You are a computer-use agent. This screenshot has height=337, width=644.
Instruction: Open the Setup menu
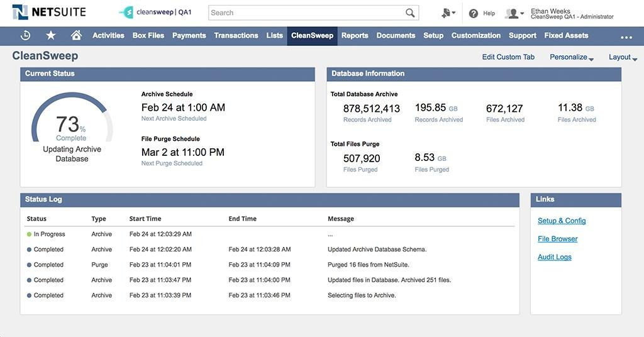tap(433, 36)
